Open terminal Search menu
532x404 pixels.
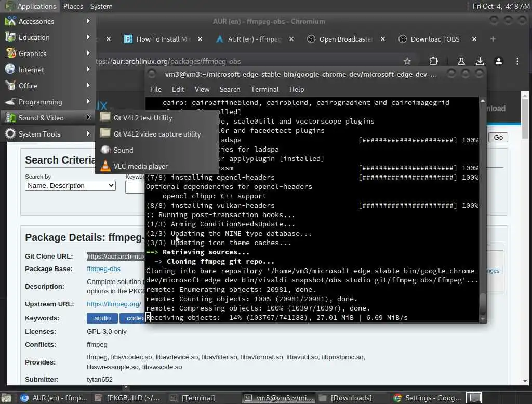click(x=230, y=89)
